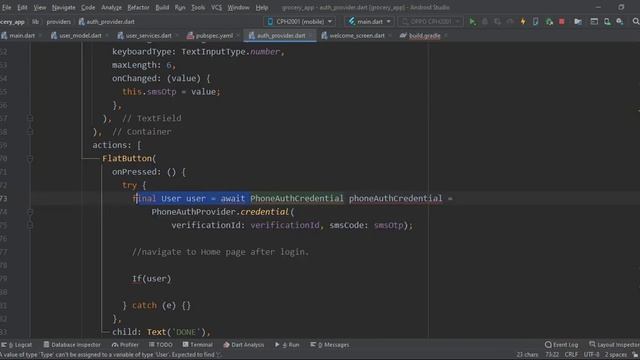Toggle fold marker on the TextField closing line
Viewport: 640px width, 360px height.
tap(30, 118)
